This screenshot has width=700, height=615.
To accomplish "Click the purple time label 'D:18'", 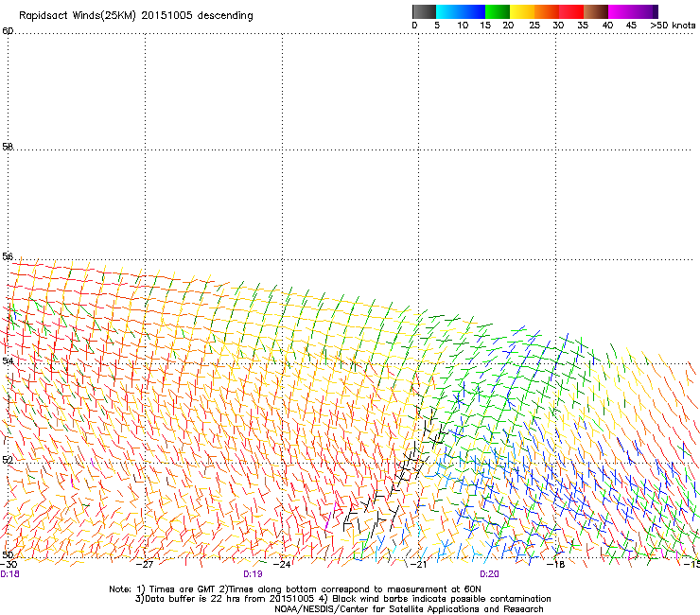I will point(9,574).
